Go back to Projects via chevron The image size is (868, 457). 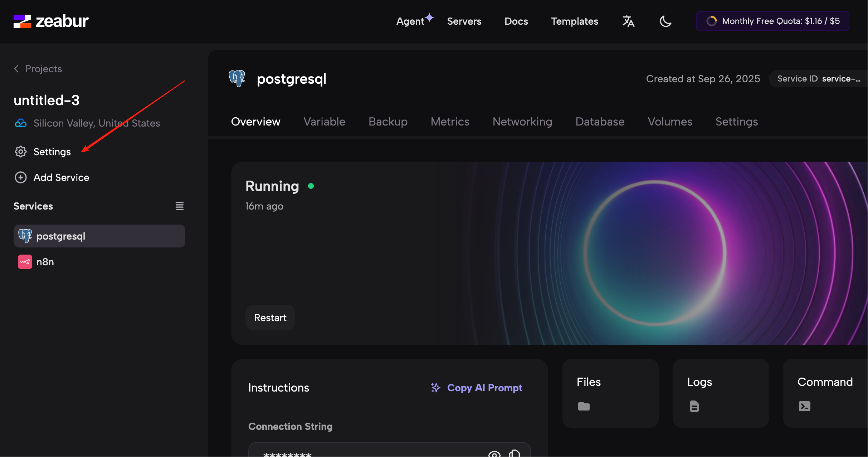[16, 69]
